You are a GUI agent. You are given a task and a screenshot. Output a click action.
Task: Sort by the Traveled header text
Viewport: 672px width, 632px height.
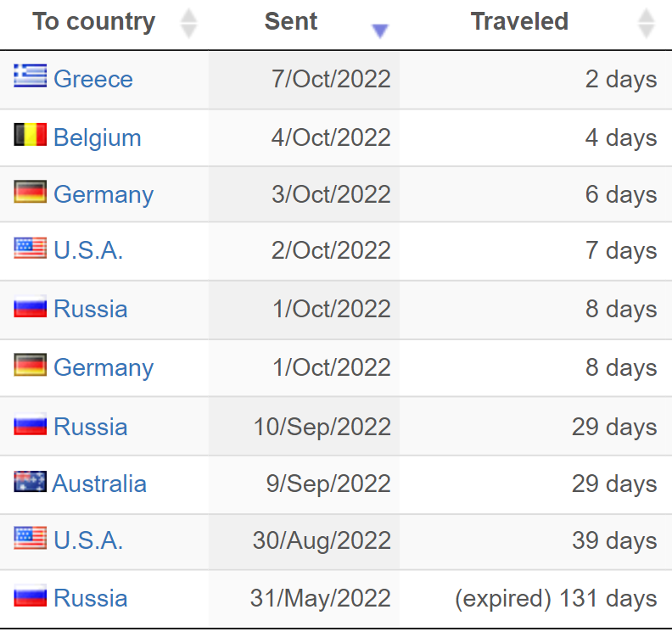pos(519,21)
